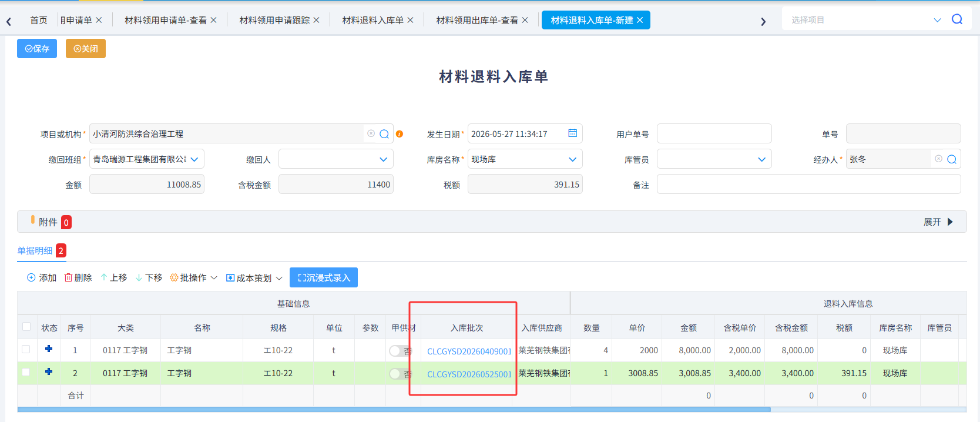Open the calendar picker for 发生日期
The width and height of the screenshot is (980, 422).
572,133
